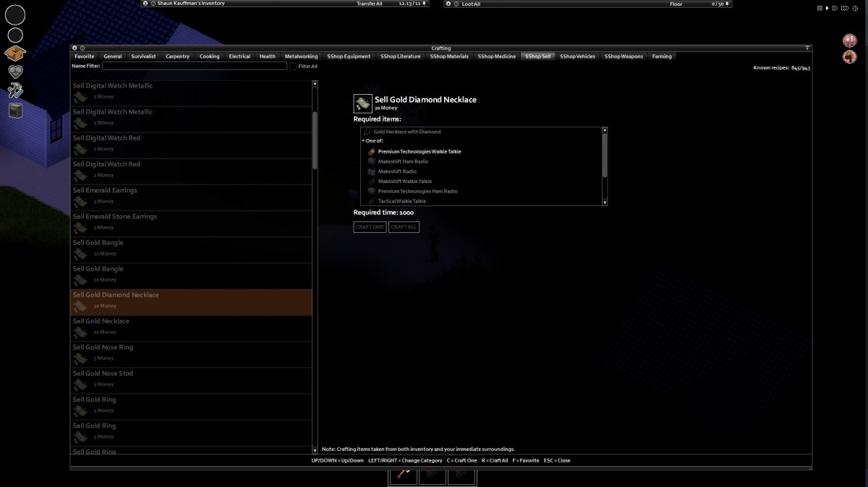This screenshot has width=868, height=487.
Task: Click the CRAFT ONE button
Action: click(370, 227)
